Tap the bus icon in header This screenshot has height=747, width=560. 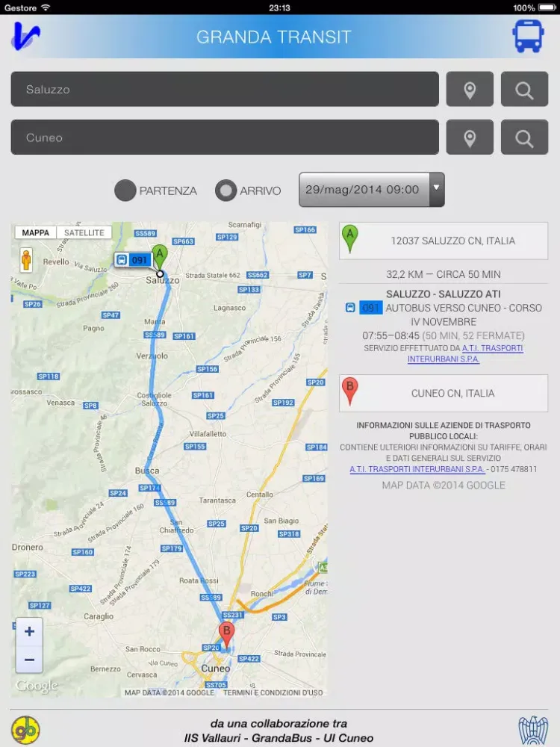[x=528, y=36]
